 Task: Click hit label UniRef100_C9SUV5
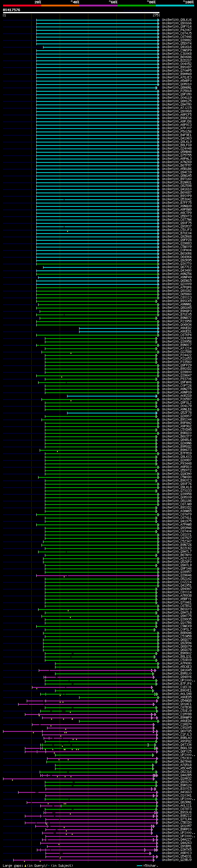tap(177, 728)
